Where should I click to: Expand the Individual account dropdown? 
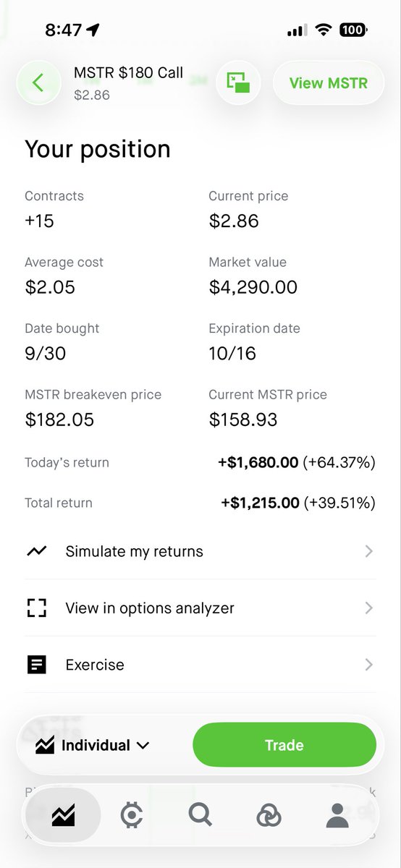[x=93, y=745]
